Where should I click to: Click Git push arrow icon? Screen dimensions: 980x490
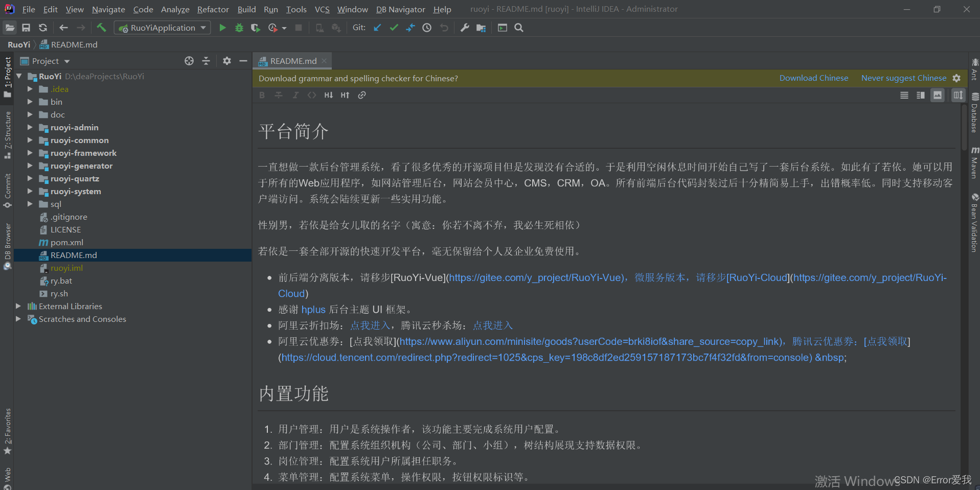tap(410, 28)
